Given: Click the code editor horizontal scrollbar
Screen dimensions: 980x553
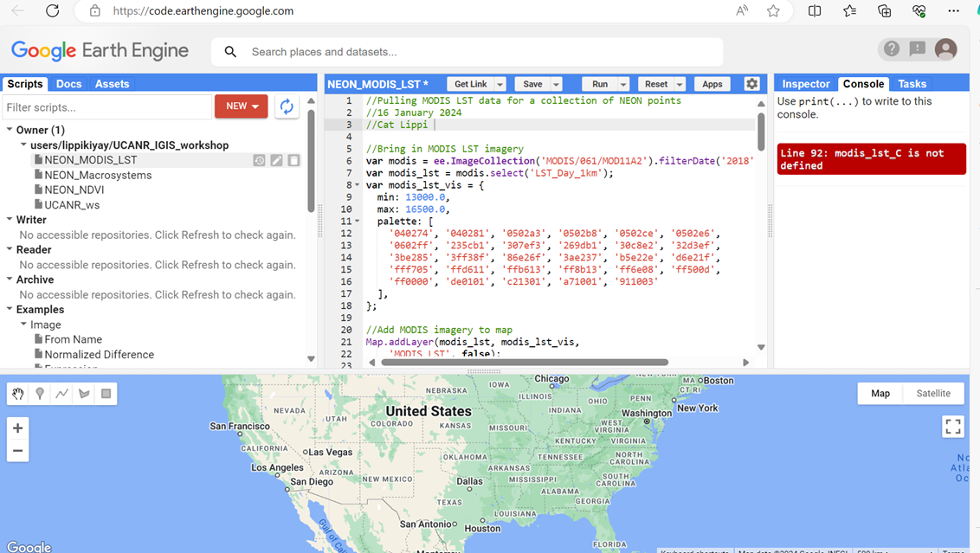Looking at the screenshot, I should click(x=525, y=363).
